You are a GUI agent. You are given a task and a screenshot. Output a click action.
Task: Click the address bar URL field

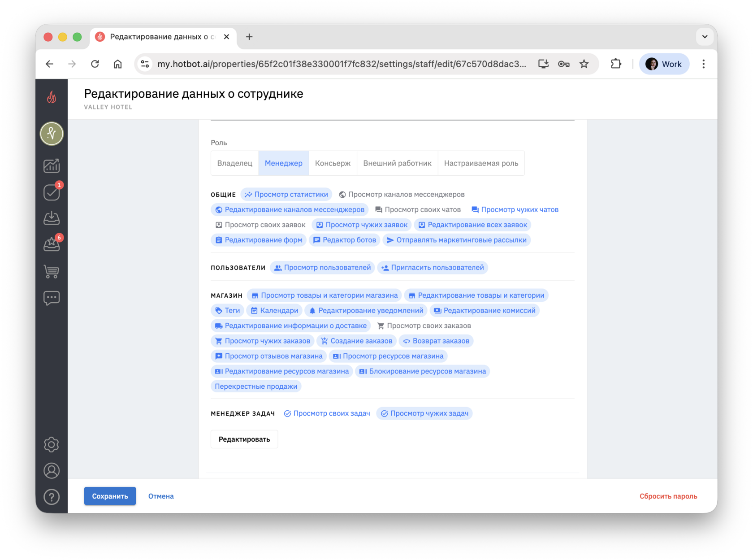point(342,64)
